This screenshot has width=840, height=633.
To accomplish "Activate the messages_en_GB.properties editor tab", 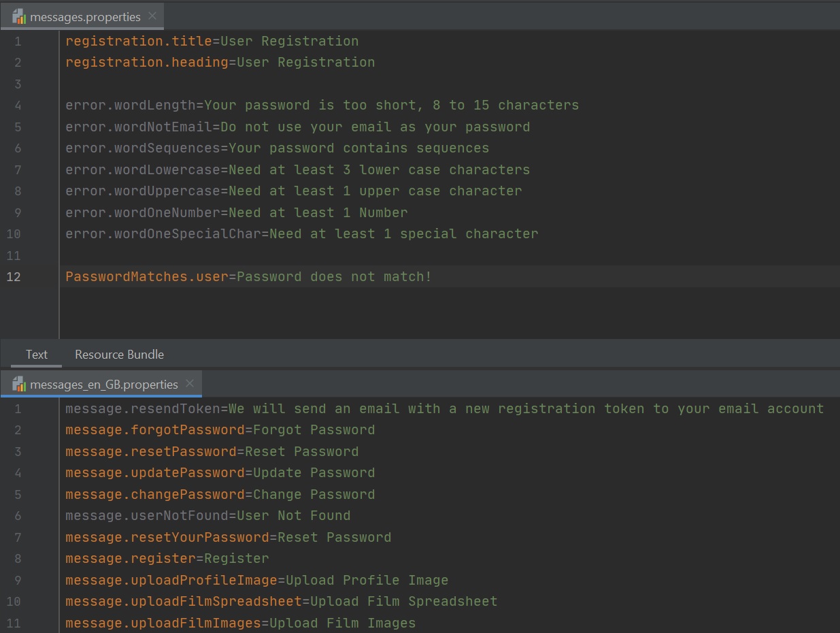I will pyautogui.click(x=103, y=385).
